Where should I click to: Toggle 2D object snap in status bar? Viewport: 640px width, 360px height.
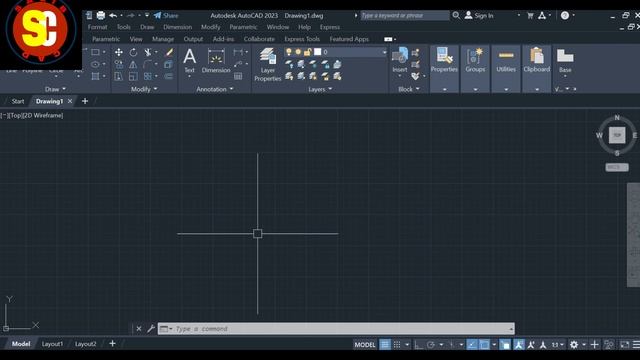(x=484, y=344)
